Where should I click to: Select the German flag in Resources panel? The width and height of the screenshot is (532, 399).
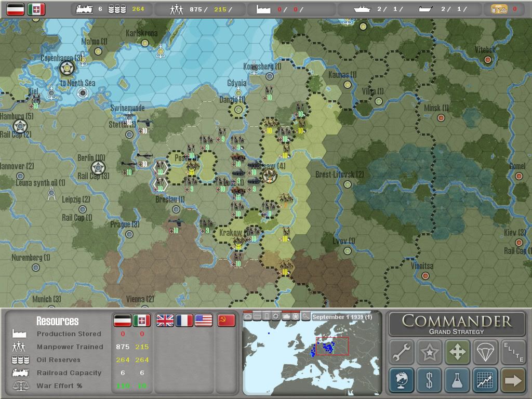pos(122,320)
